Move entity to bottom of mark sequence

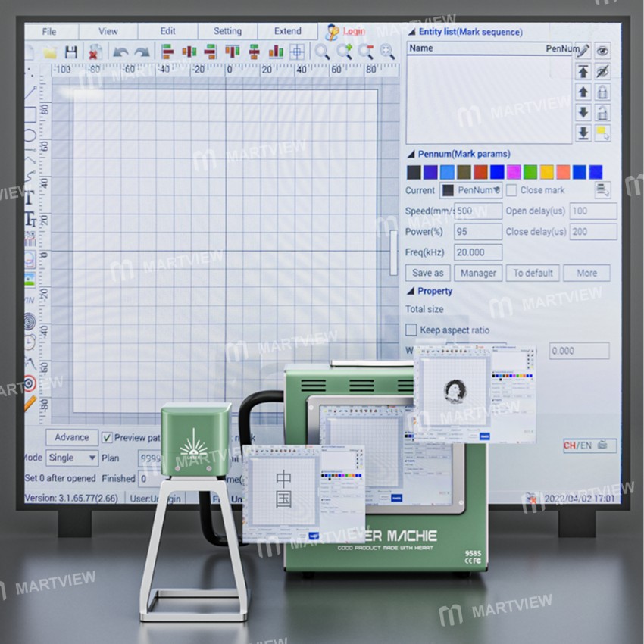pyautogui.click(x=583, y=133)
